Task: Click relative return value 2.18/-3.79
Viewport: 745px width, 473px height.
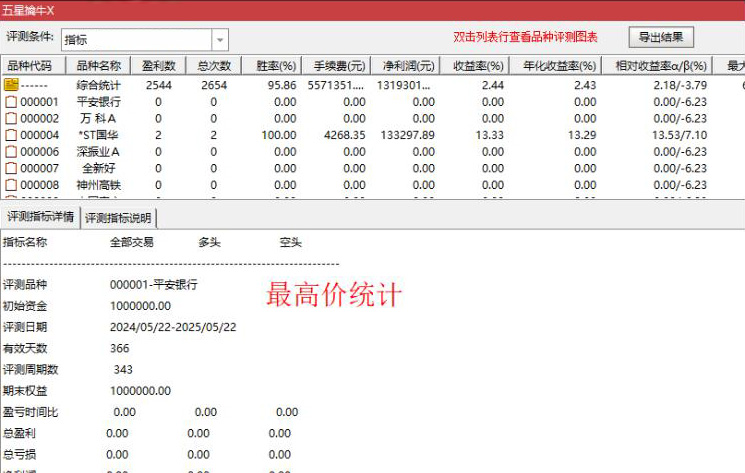Action: 680,85
